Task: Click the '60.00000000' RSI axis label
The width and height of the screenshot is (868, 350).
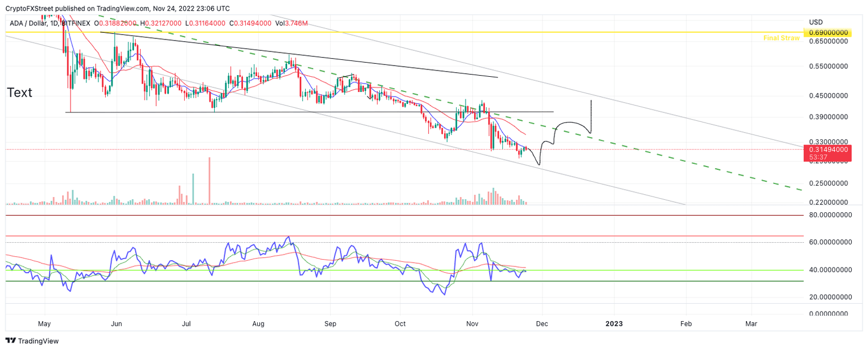Action: point(830,242)
